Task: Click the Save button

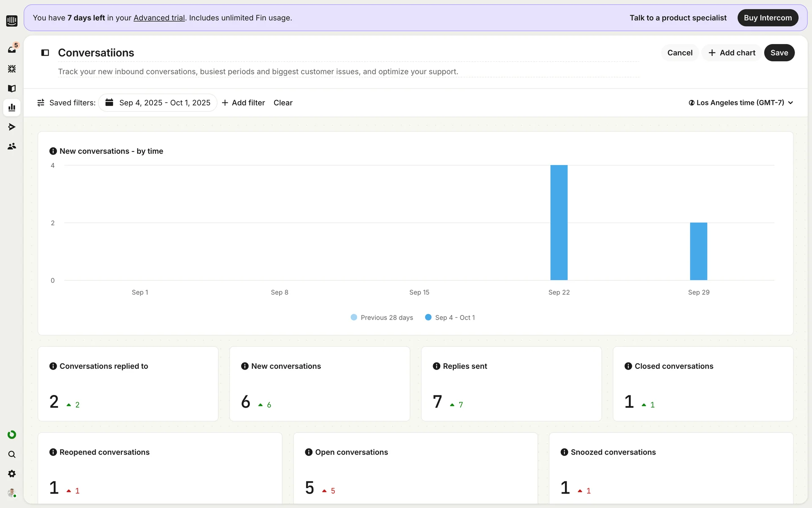Action: tap(779, 53)
